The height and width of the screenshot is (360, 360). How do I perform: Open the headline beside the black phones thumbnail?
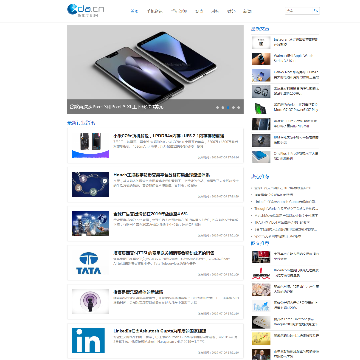pos(169,136)
